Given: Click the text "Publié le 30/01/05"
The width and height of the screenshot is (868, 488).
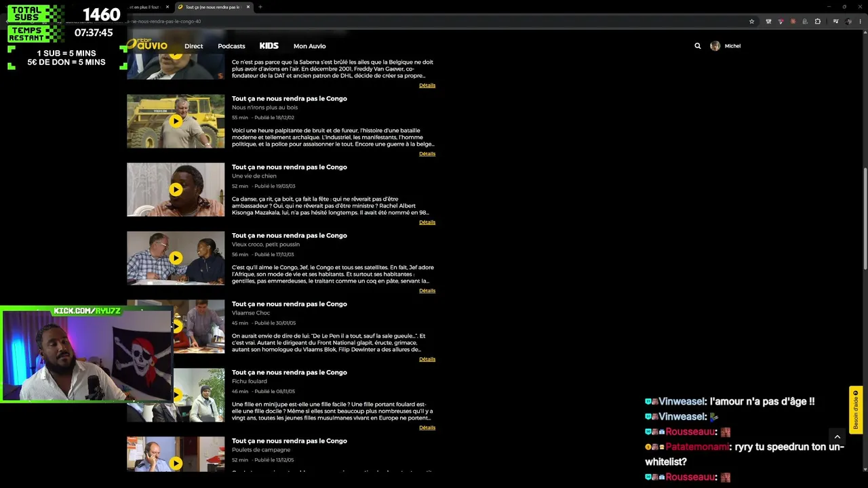Looking at the screenshot, I should click(x=275, y=323).
